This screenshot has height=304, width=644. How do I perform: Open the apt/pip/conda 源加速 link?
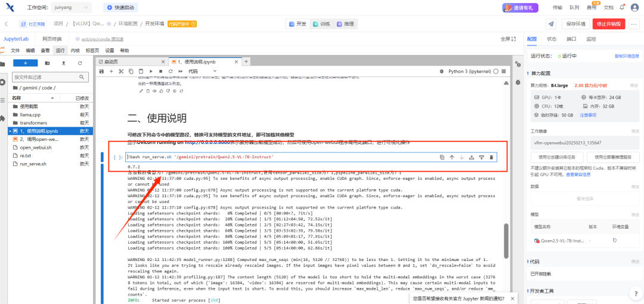(x=103, y=39)
